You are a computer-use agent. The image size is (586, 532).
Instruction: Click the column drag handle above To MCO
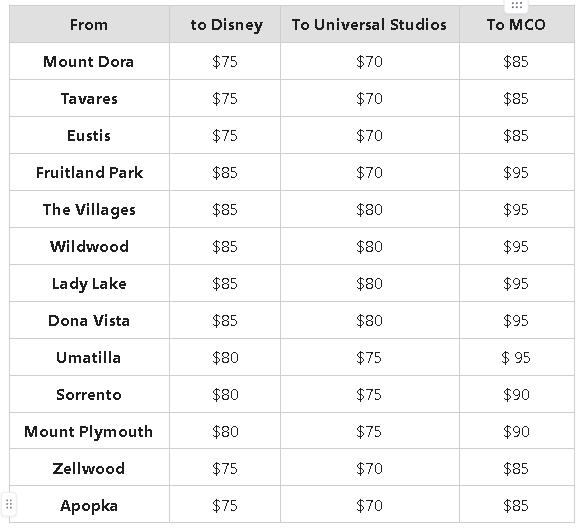516,5
